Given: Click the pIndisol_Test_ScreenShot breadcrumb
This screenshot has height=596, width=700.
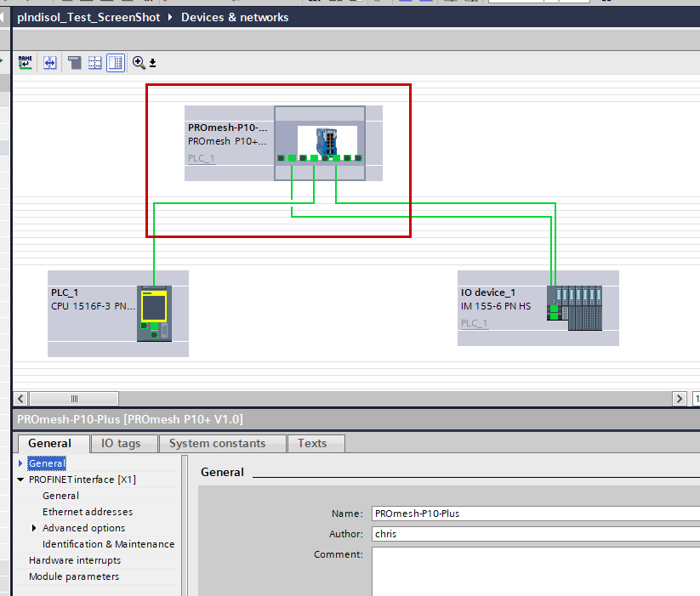Looking at the screenshot, I should pos(88,17).
